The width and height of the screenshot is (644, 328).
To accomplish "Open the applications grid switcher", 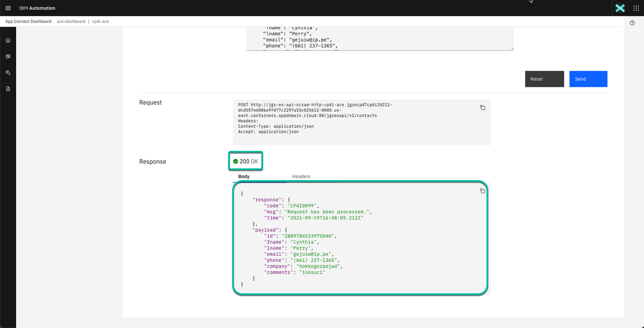I will point(636,8).
